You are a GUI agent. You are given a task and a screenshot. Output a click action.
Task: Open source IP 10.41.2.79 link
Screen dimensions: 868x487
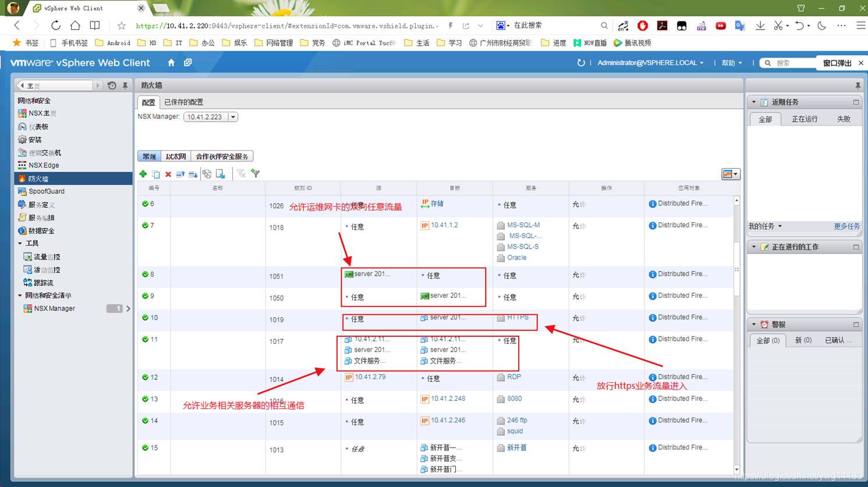[x=370, y=377]
